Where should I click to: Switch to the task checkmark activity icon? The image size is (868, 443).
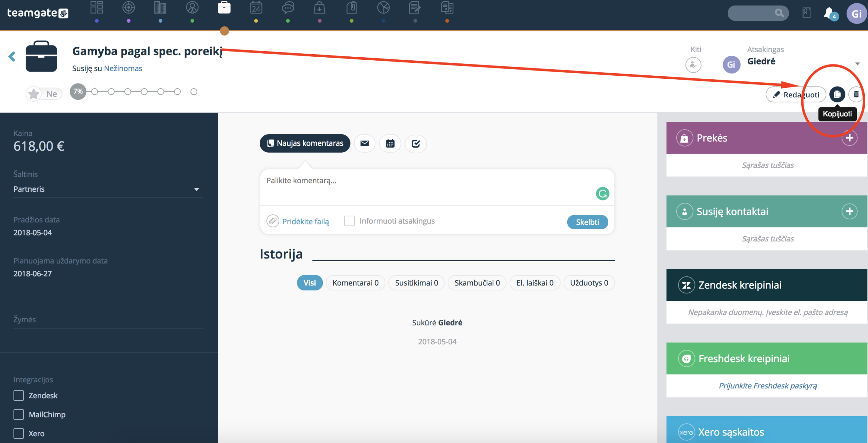[416, 143]
